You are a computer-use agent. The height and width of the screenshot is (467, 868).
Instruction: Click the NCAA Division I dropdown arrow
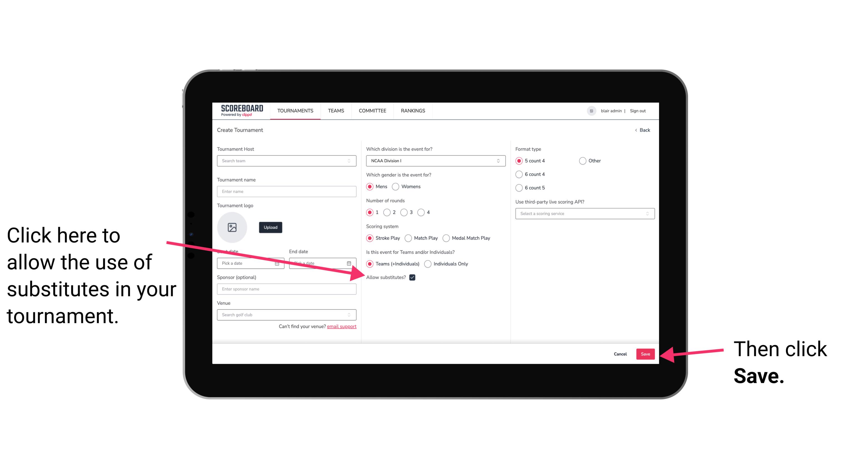tap(500, 161)
